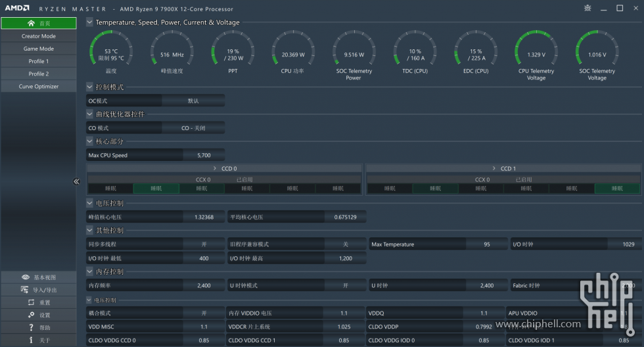The height and width of the screenshot is (347, 644).
Task: Toggle U 时钟模式 setting (开)
Action: pos(345,285)
